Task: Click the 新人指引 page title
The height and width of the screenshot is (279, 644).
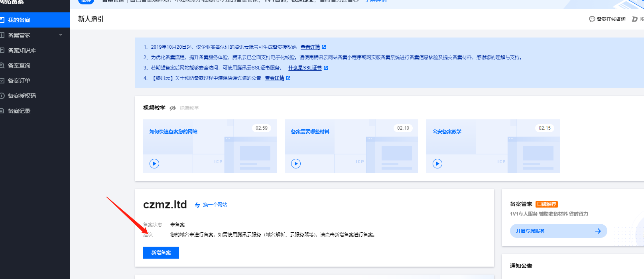Action: coord(91,19)
